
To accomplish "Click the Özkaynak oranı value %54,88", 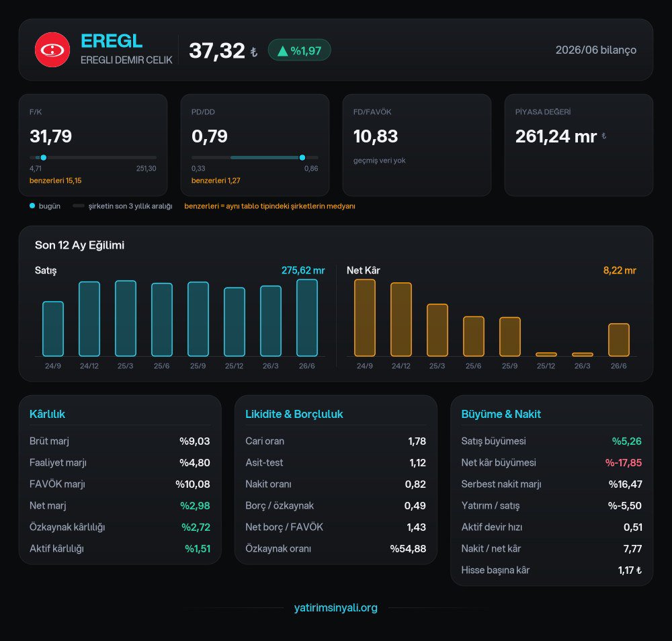I will (x=408, y=548).
